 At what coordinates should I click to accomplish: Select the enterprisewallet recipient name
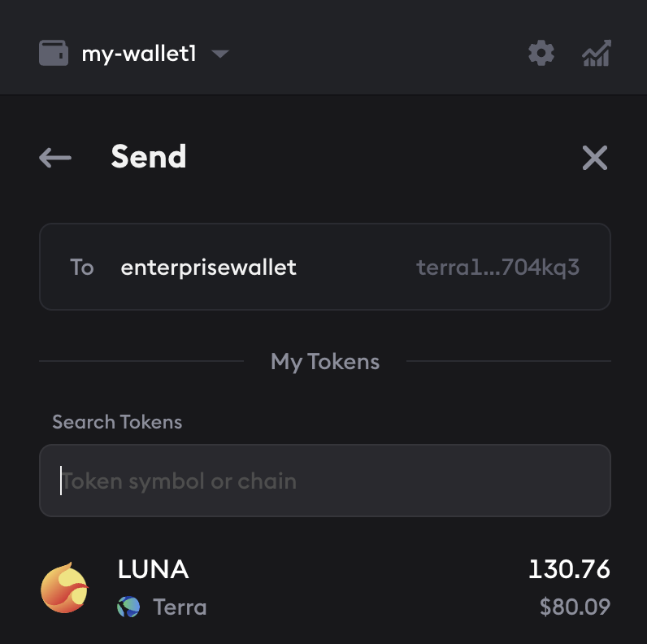[x=208, y=268]
